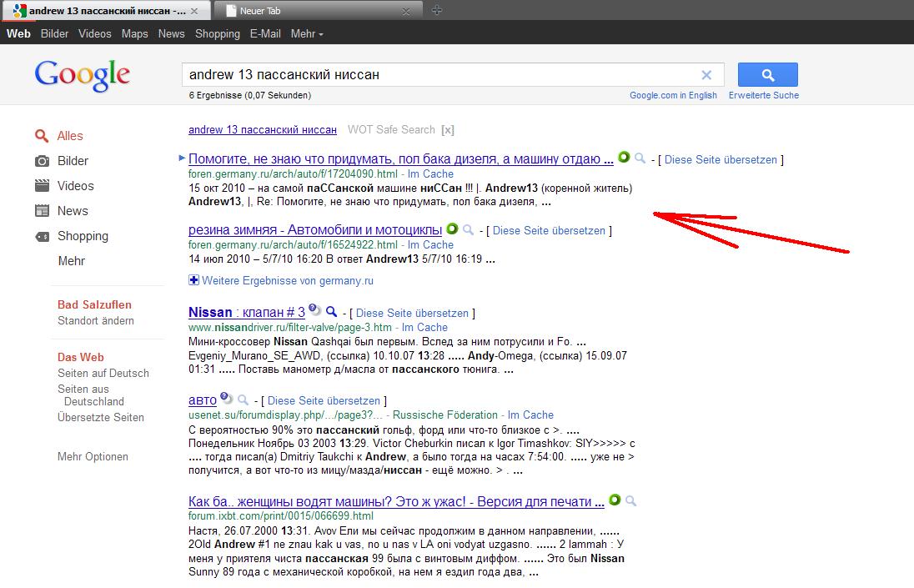This screenshot has width=914, height=588.
Task: Click the clapperboard icon for Videos in sidebar
Action: 42,186
